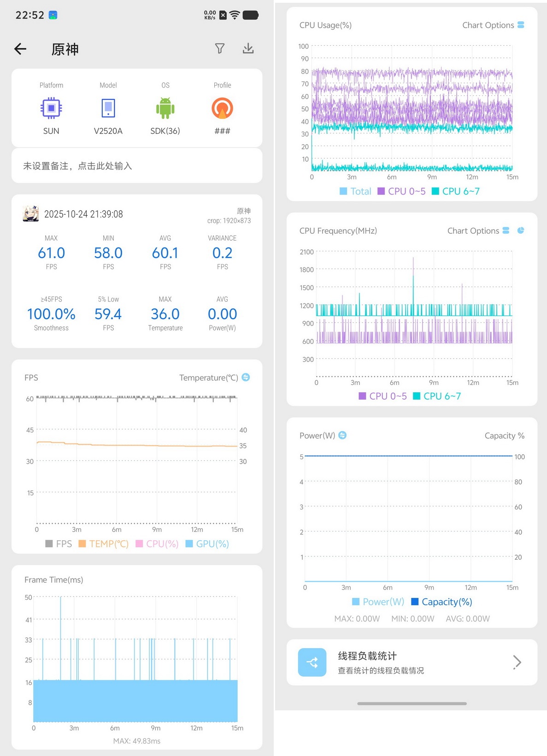Viewport: 547px width, 756px height.
Task: Open CPU Usage Chart Options
Action: coord(493,25)
